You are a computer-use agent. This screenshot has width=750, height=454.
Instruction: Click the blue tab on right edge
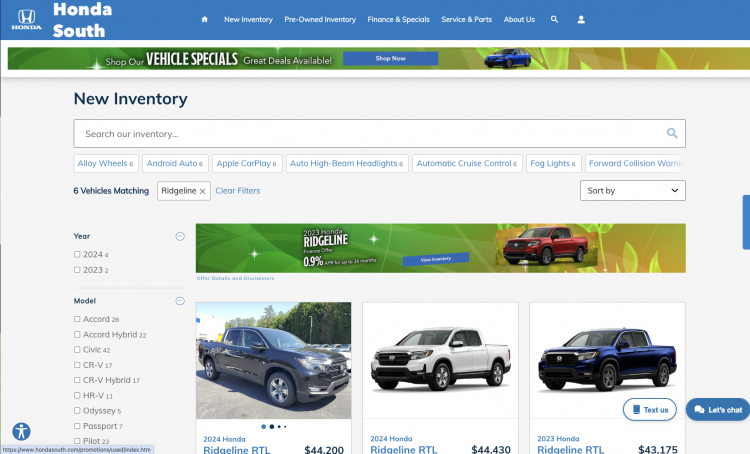click(x=746, y=222)
